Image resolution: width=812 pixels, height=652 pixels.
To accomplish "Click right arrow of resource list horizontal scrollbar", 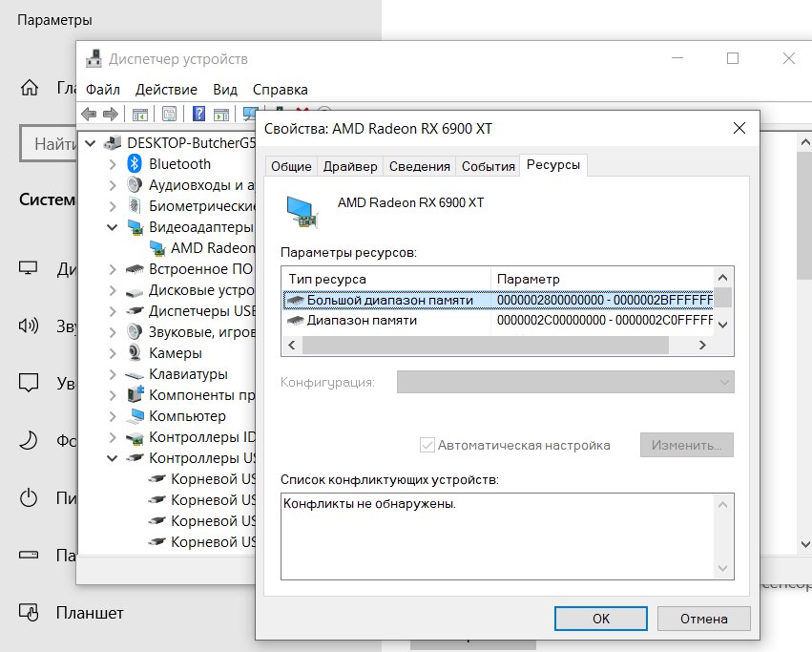I will pyautogui.click(x=702, y=345).
